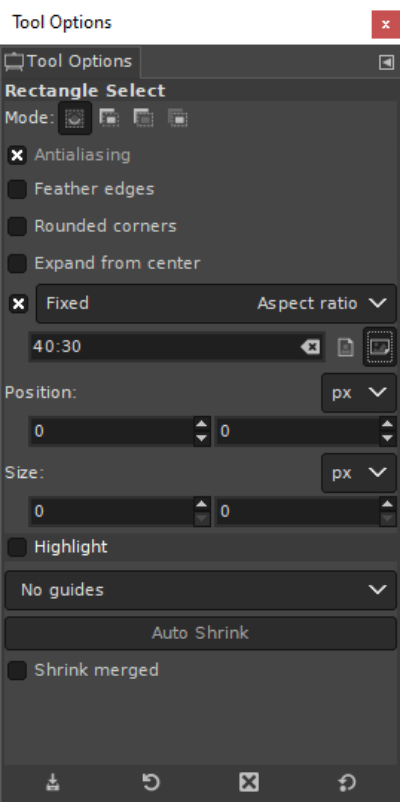The height and width of the screenshot is (802, 400).
Task: Select Add to selection mode icon
Action: (x=109, y=118)
